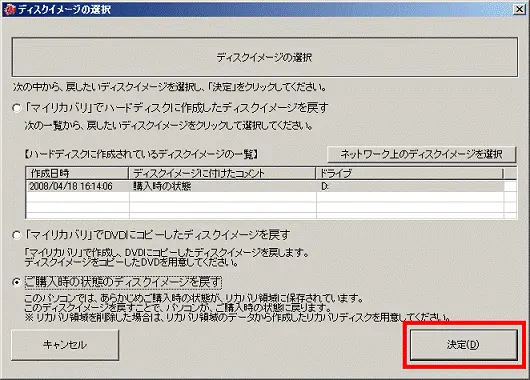Open ネットワーク上のディスクイメージを選択 button

point(421,155)
